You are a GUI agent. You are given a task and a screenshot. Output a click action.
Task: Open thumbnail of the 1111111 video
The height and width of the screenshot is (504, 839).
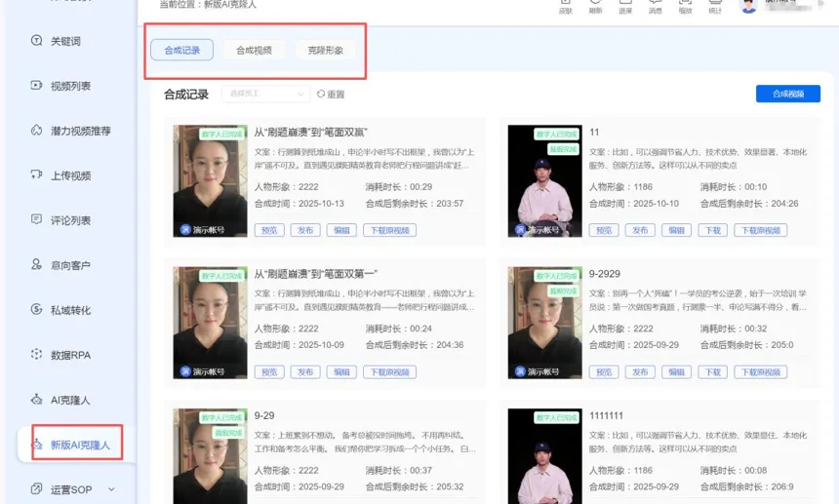click(544, 456)
